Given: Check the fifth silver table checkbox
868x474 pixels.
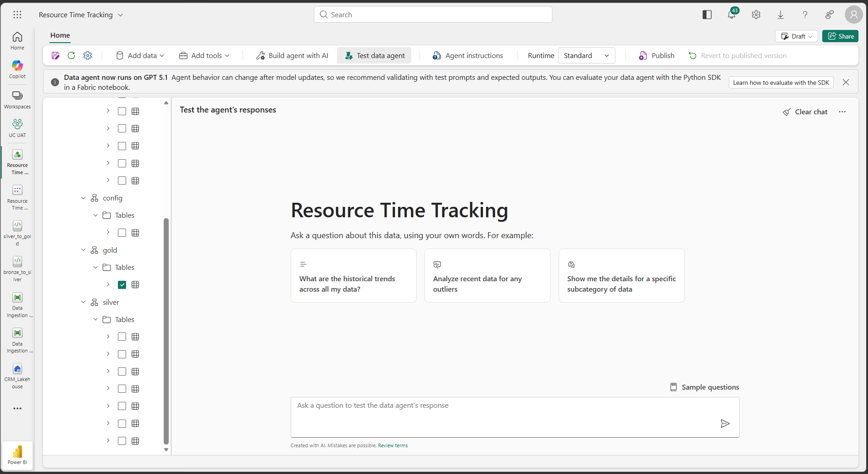Looking at the screenshot, I should [x=122, y=406].
